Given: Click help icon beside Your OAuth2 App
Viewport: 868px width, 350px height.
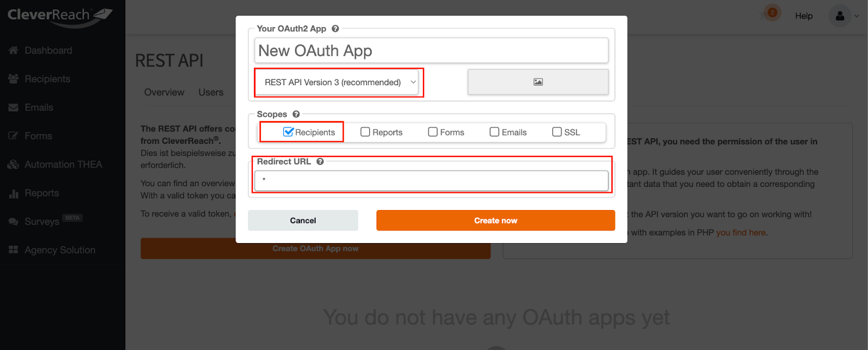Looking at the screenshot, I should coord(335,29).
